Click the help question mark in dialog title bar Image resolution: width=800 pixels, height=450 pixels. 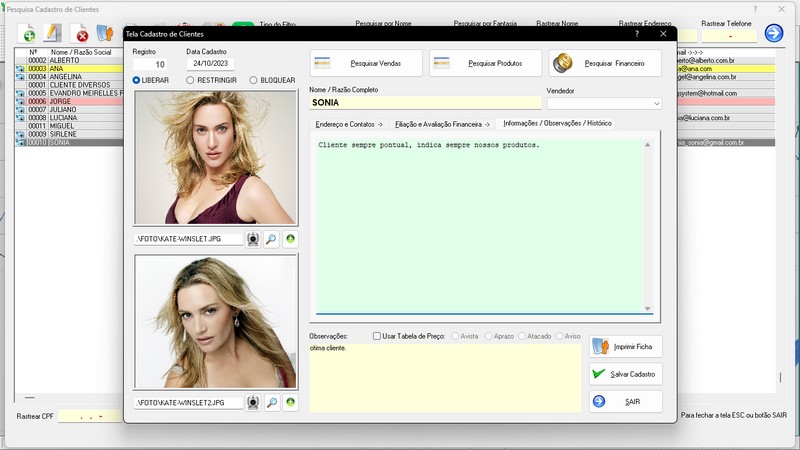pyautogui.click(x=637, y=34)
